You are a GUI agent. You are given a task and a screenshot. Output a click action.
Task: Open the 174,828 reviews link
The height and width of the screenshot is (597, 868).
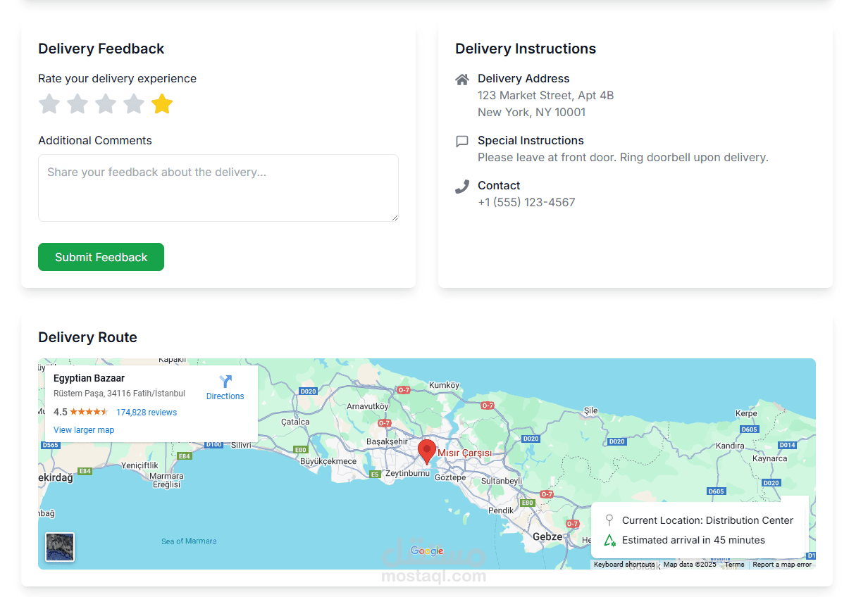pyautogui.click(x=147, y=413)
